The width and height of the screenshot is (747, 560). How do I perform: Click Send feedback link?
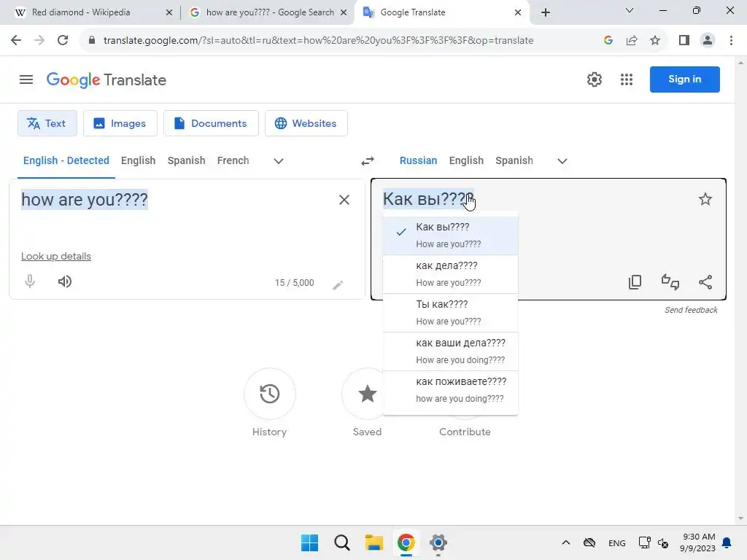pyautogui.click(x=691, y=310)
